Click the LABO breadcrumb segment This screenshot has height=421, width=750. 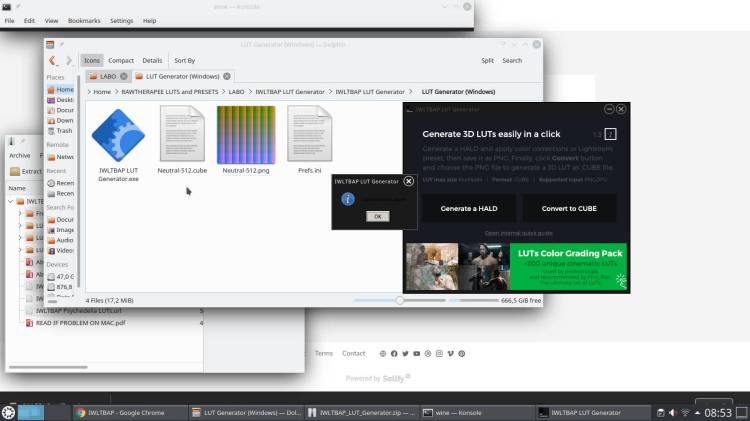coord(236,92)
